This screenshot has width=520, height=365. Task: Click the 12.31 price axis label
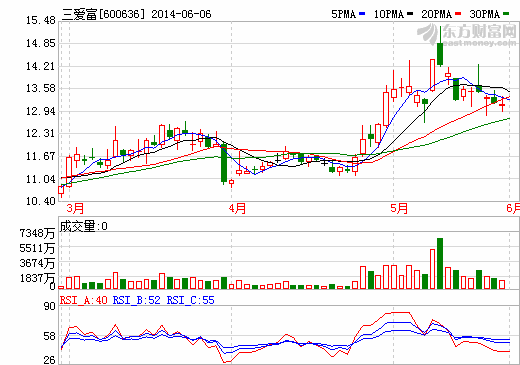[x=41, y=134]
